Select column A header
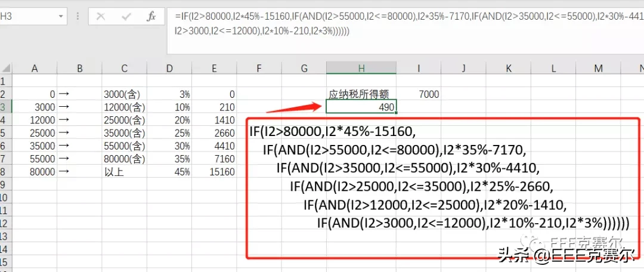The image size is (644, 272). tap(35, 69)
